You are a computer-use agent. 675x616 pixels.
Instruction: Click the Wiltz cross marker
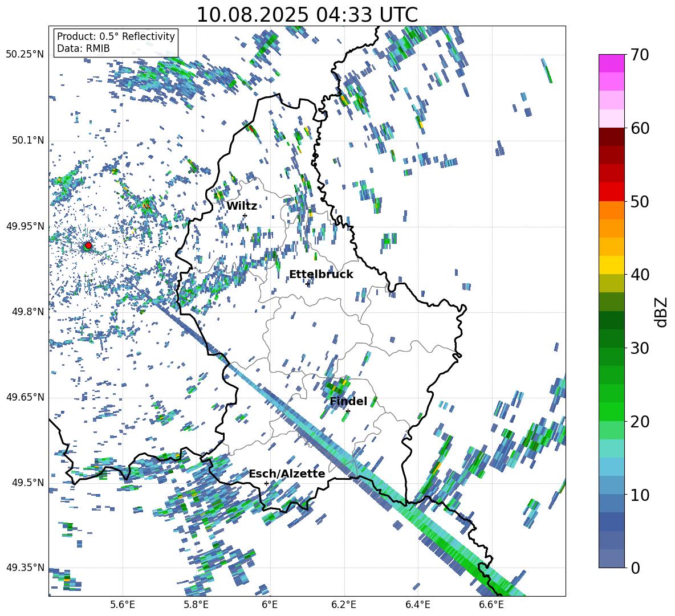pos(245,215)
